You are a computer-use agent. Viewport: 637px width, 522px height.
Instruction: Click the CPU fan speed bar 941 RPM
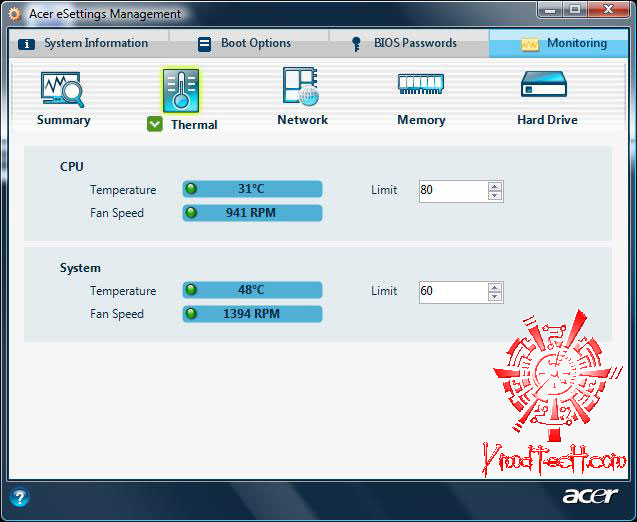click(252, 212)
